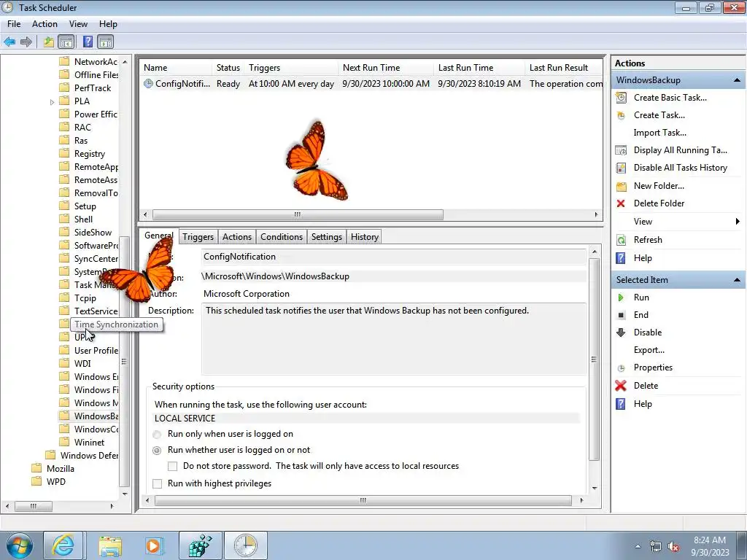Expand the PLA folder tree node

(x=52, y=102)
